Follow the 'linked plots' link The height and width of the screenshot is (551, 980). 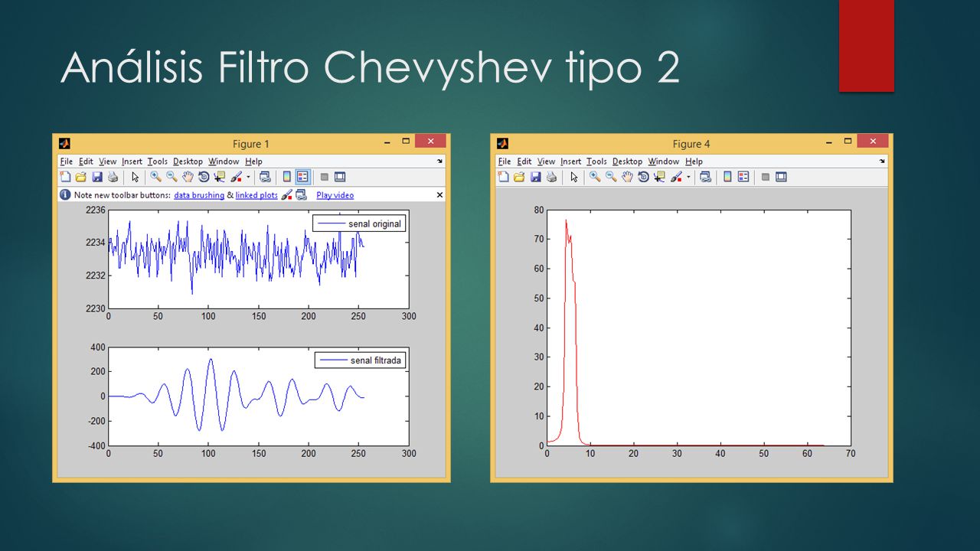coord(256,195)
